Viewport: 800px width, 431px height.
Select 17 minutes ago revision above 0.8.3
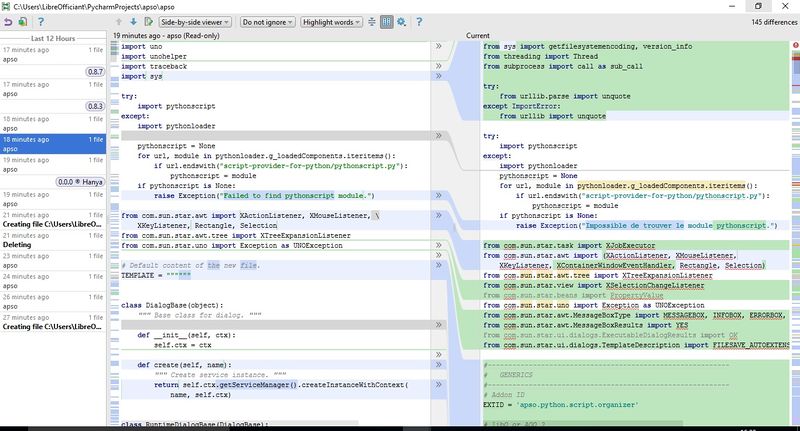click(x=53, y=89)
